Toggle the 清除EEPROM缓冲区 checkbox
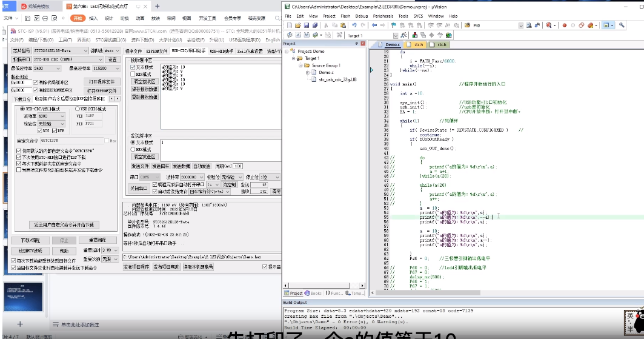The height and width of the screenshot is (339, 644). pyautogui.click(x=35, y=90)
